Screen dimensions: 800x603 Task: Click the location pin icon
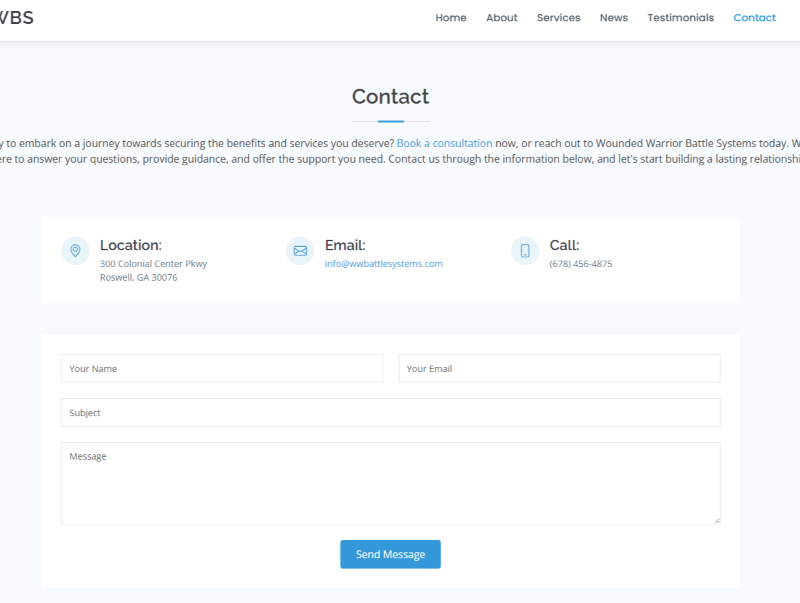pyautogui.click(x=75, y=251)
